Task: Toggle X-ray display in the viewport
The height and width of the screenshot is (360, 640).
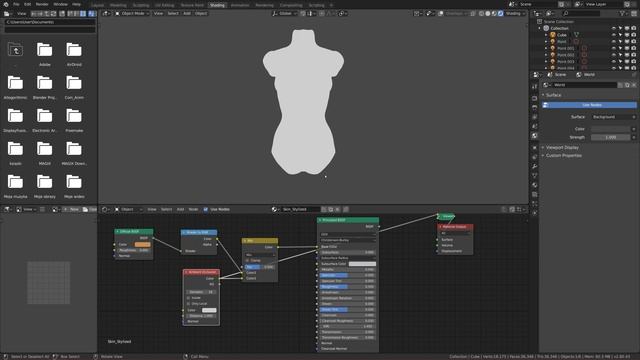Action: coord(473,13)
